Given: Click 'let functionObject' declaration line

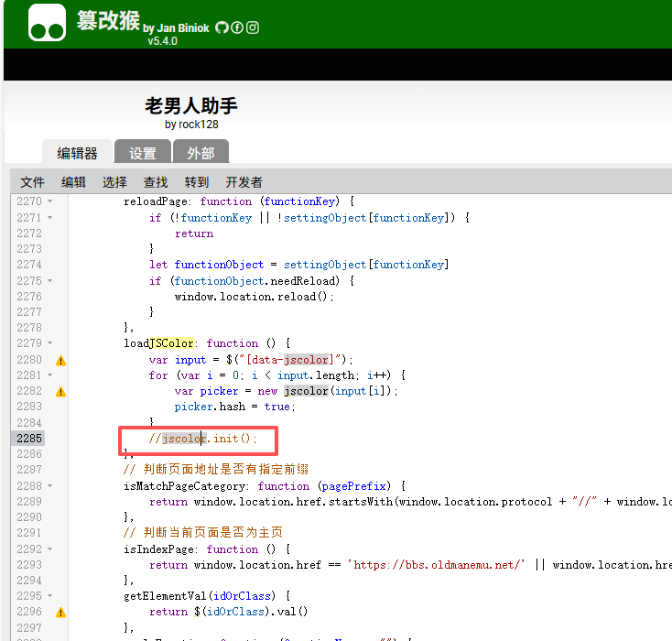Looking at the screenshot, I should coord(298,265).
